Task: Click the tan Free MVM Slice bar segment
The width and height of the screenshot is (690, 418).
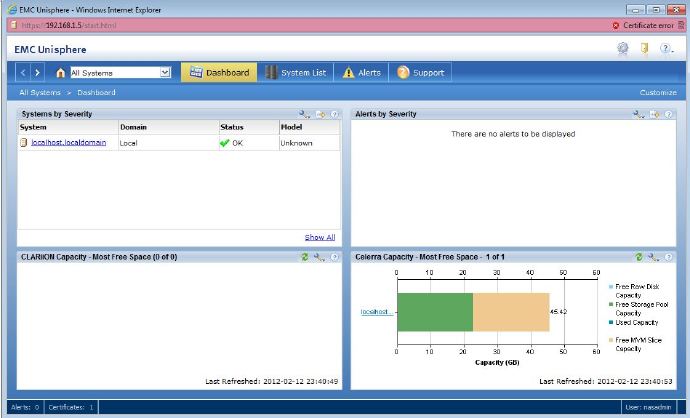Action: [x=511, y=312]
